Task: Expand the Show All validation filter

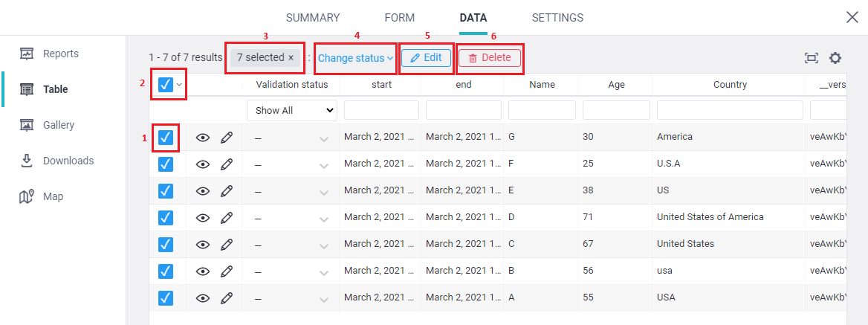Action: pyautogui.click(x=292, y=110)
